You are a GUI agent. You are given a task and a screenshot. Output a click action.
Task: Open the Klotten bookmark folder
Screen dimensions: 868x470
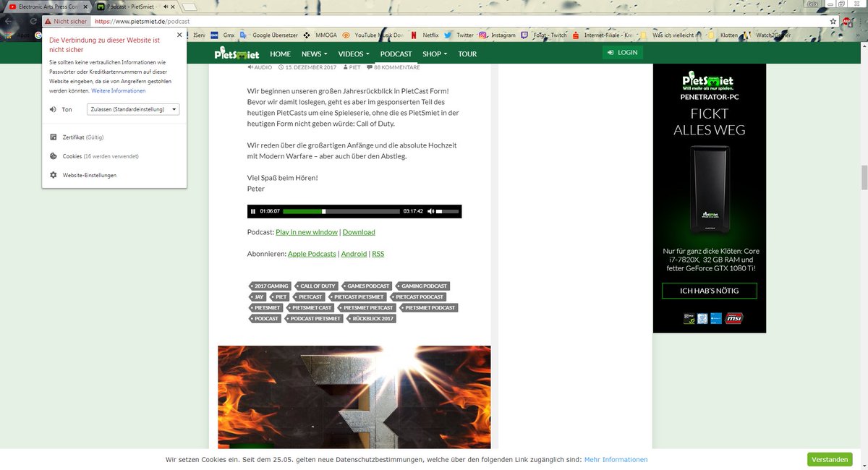tap(723, 35)
